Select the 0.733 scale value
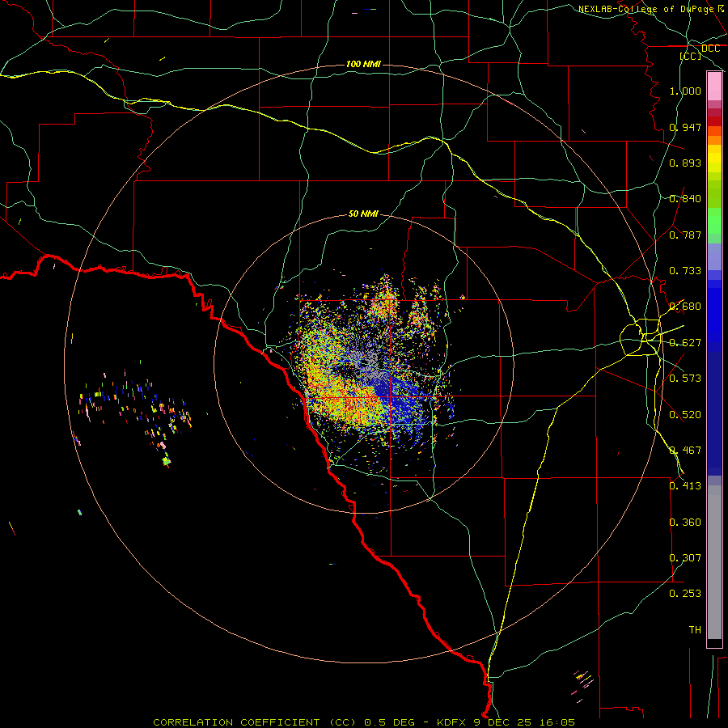This screenshot has height=728, width=728. click(685, 271)
